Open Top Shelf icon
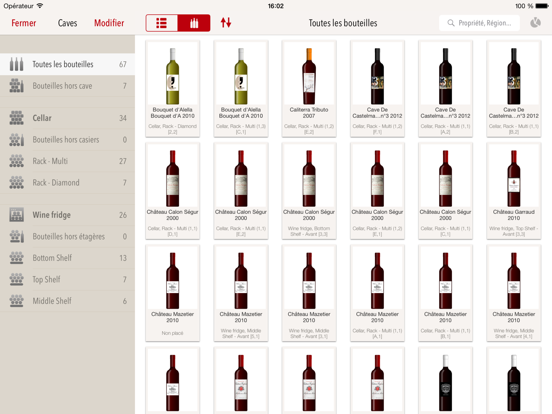This screenshot has height=414, width=552. [x=17, y=280]
